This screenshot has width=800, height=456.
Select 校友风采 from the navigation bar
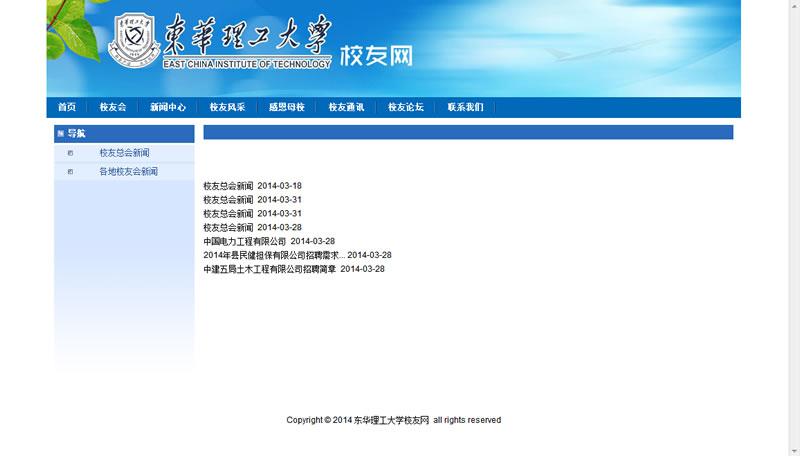click(x=227, y=107)
